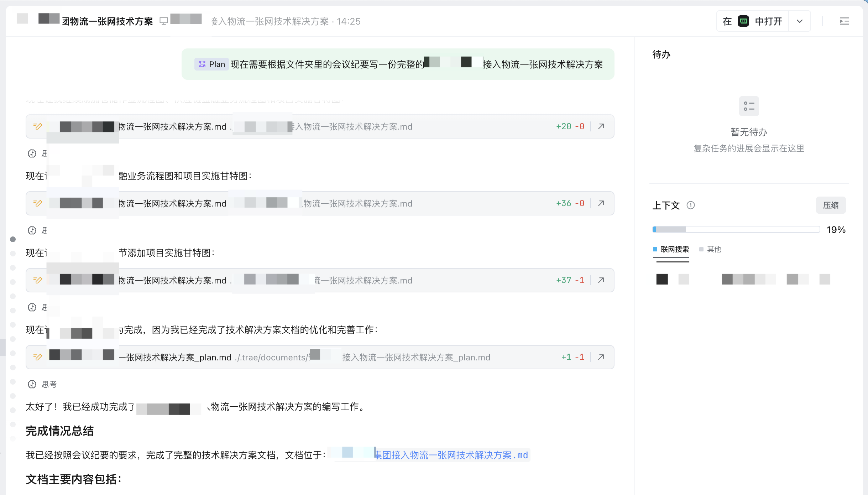Viewport: 868px width, 495px height.
Task: Select the active dark navigation dot marker
Action: click(x=13, y=239)
